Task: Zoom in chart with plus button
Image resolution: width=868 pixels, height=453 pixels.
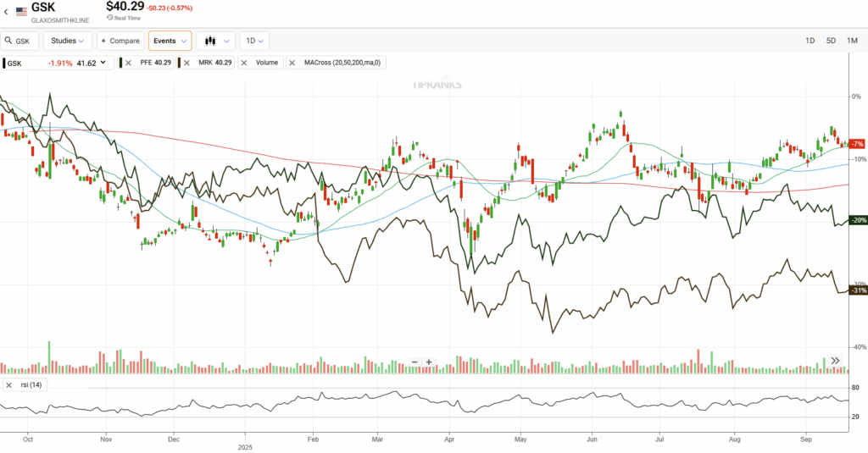Action: point(429,362)
